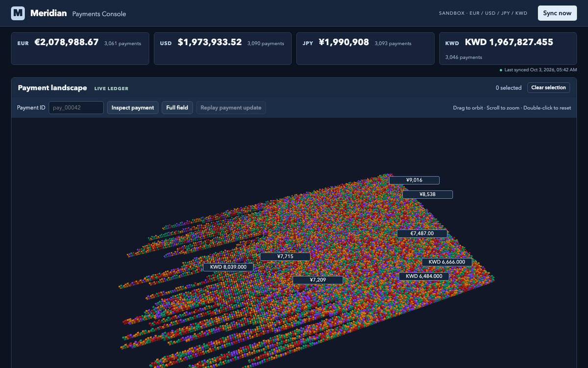The height and width of the screenshot is (368, 588).
Task: Select the ¥8,538 payment label
Action: [x=427, y=194]
